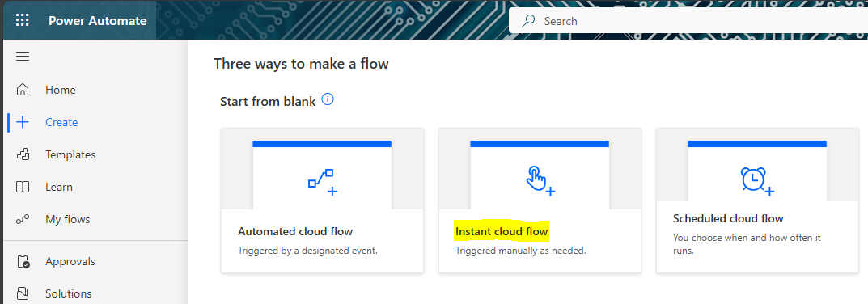Go to Home in the sidebar
The image size is (868, 304).
(x=61, y=90)
